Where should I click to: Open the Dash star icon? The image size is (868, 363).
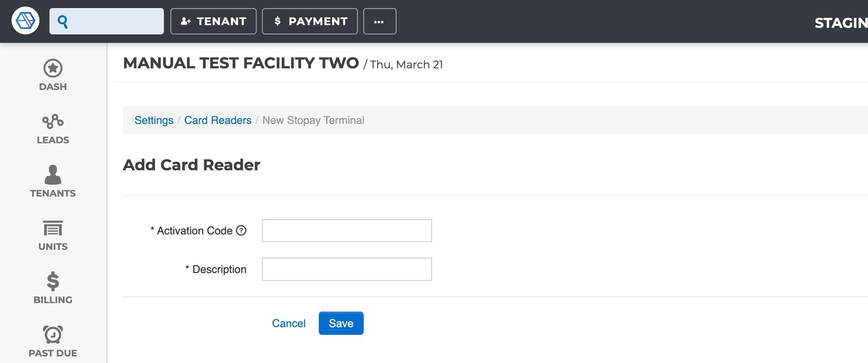point(53,68)
